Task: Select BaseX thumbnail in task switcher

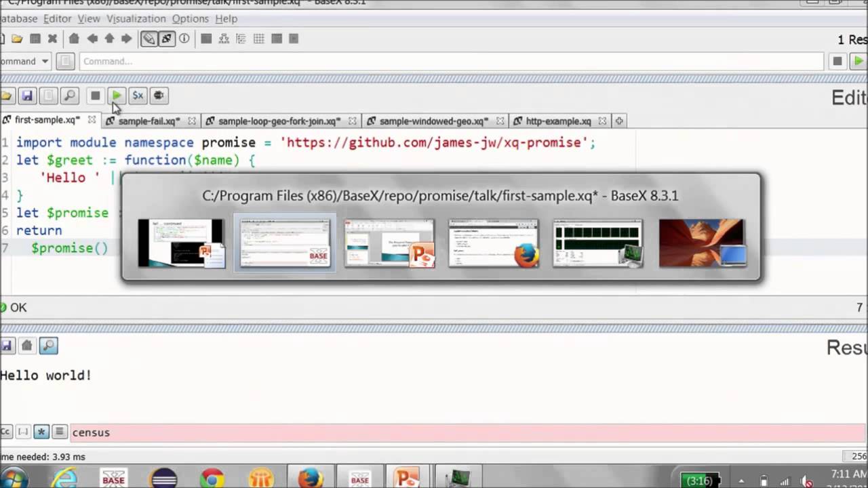Action: (x=285, y=243)
